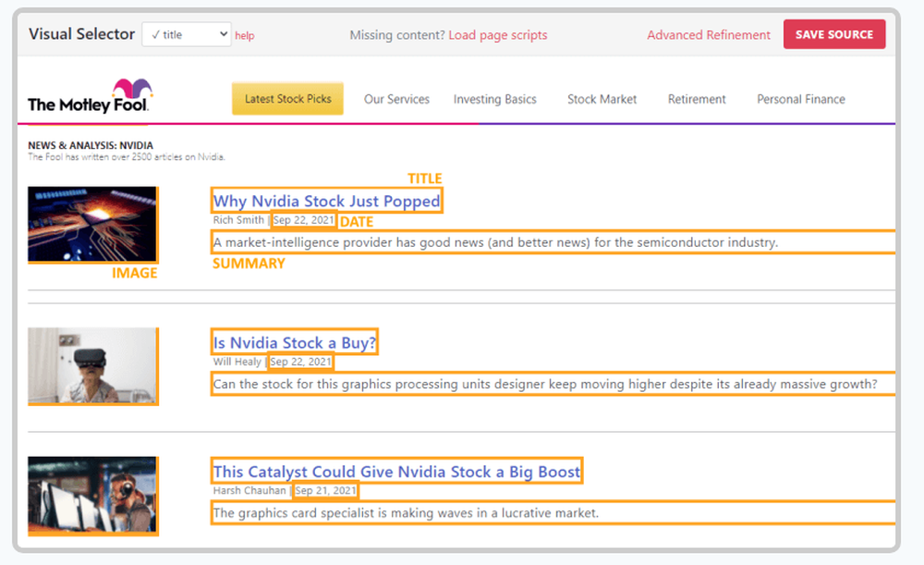
Task: Click the Sep 21, 2021 date
Action: tap(326, 491)
